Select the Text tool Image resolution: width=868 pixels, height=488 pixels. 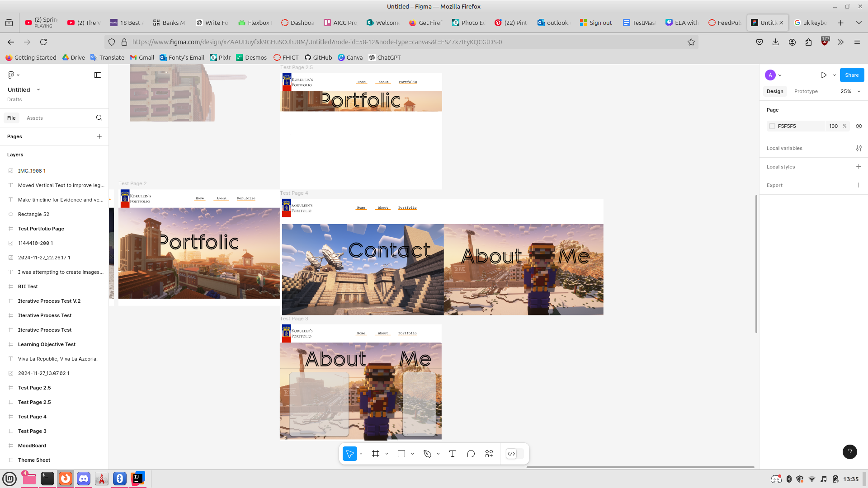point(453,453)
